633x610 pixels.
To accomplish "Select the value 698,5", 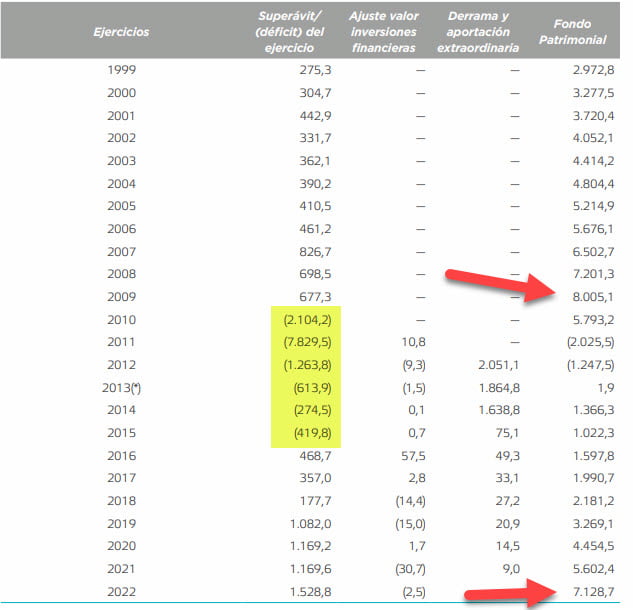I will click(x=315, y=274).
